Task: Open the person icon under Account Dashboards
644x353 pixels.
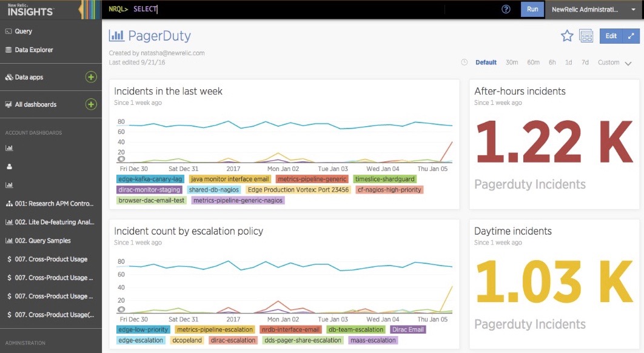Action: click(8, 166)
